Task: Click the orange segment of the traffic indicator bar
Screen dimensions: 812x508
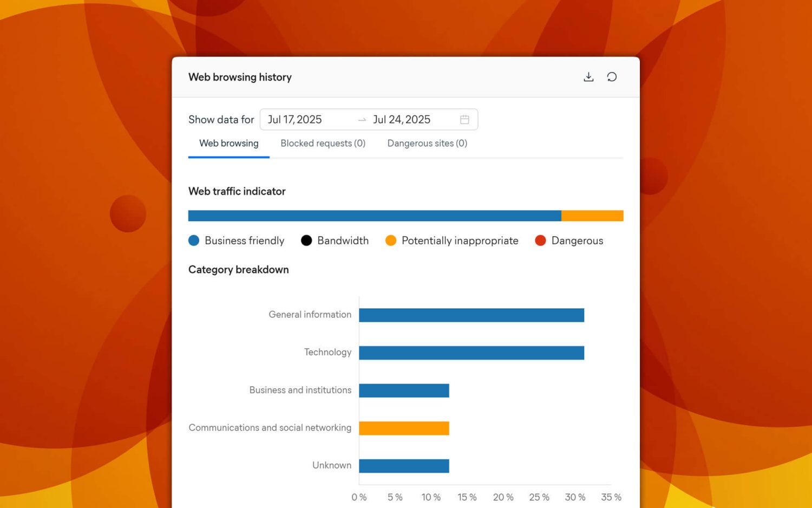Action: [592, 215]
